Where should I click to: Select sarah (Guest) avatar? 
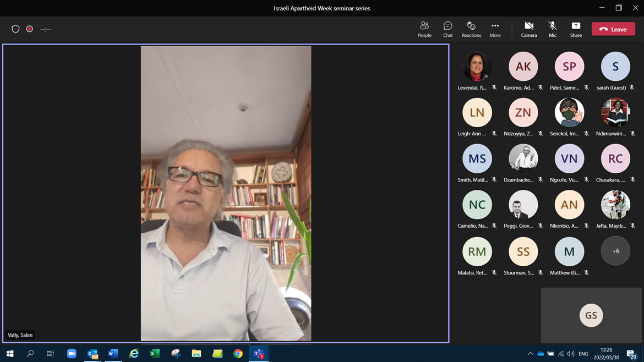pos(615,66)
